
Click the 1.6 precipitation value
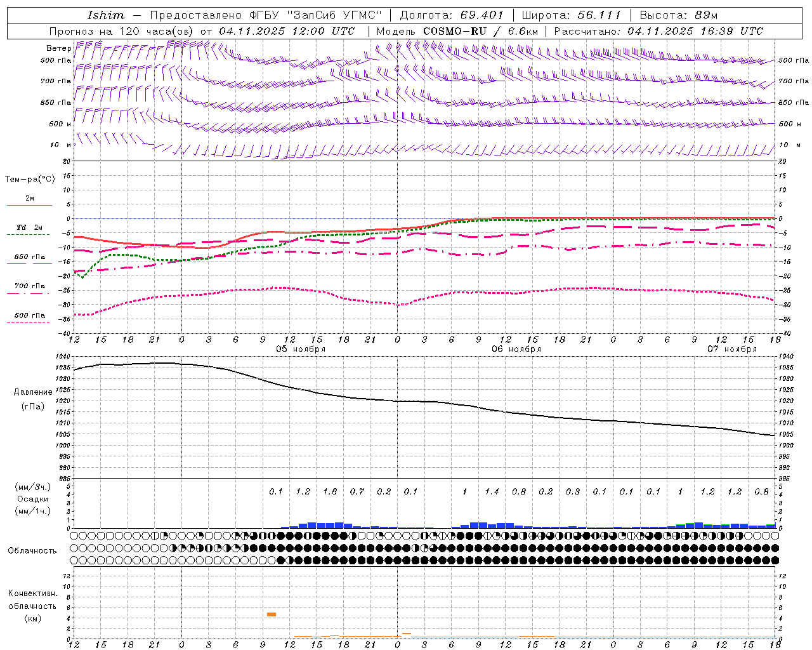(x=330, y=492)
